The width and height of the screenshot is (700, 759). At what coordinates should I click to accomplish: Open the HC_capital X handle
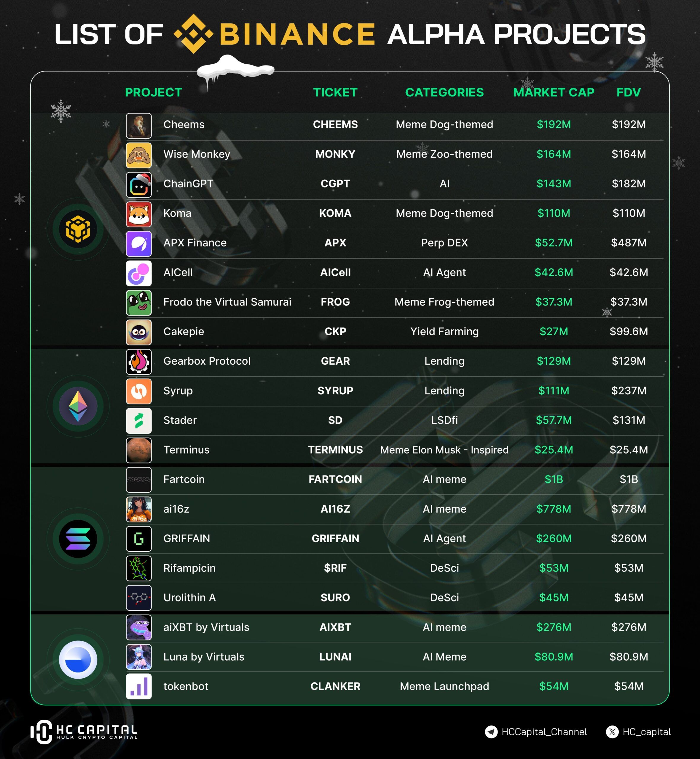pyautogui.click(x=646, y=732)
